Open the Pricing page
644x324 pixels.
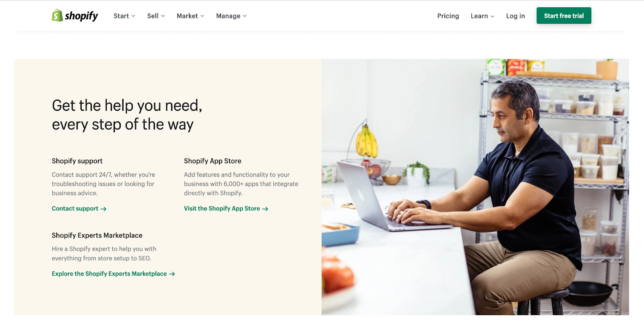[x=448, y=16]
